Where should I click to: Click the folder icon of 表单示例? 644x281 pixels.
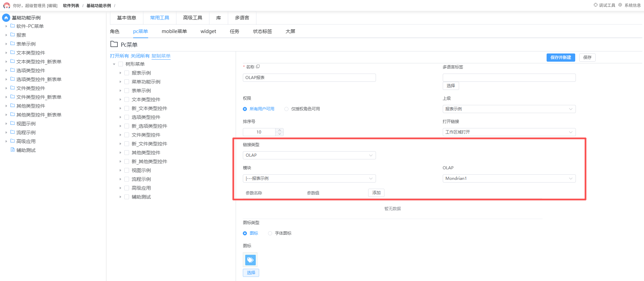tap(13, 44)
